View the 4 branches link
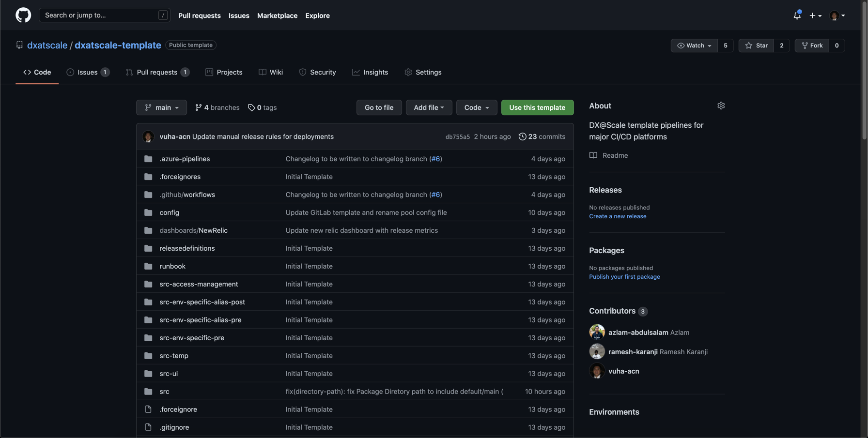Image resolution: width=868 pixels, height=438 pixels. coord(217,107)
